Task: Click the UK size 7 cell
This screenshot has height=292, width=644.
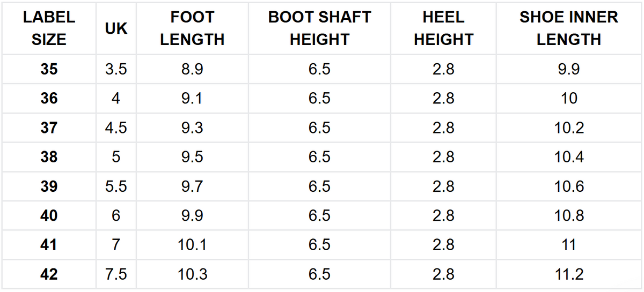Action: (x=116, y=245)
